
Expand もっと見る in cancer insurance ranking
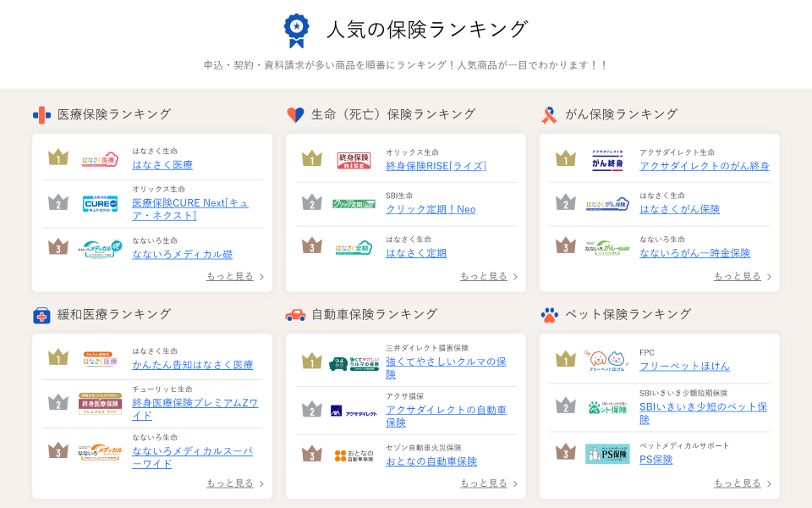pos(742,276)
